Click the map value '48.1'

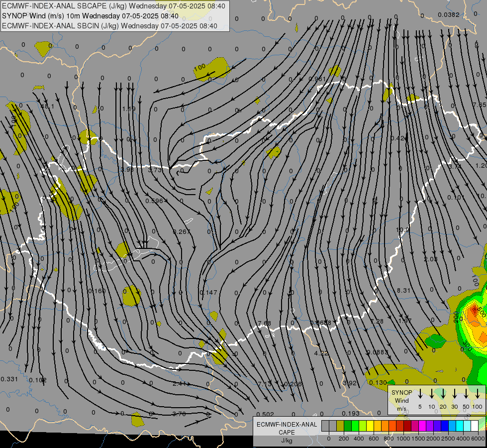coord(48,107)
